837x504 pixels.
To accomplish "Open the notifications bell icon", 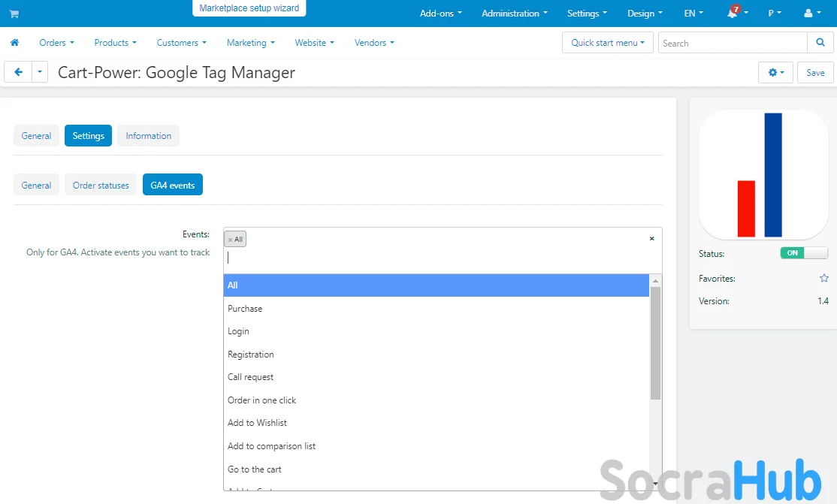I will (x=733, y=14).
